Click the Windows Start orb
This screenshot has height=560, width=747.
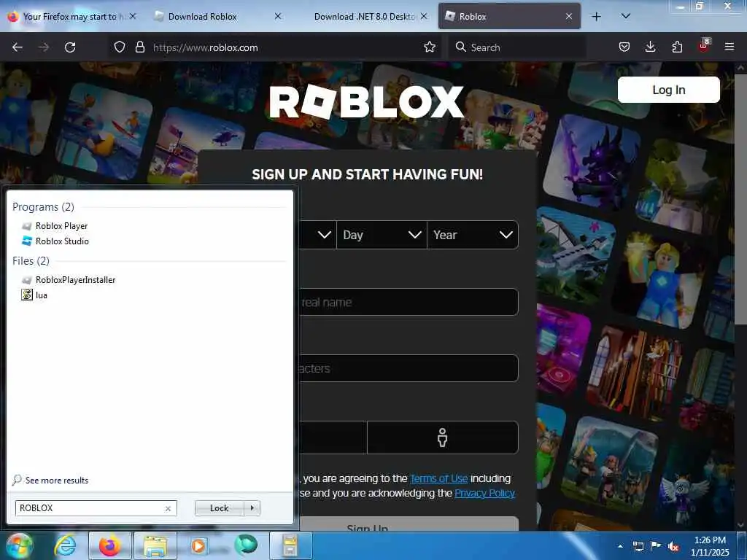tap(18, 545)
